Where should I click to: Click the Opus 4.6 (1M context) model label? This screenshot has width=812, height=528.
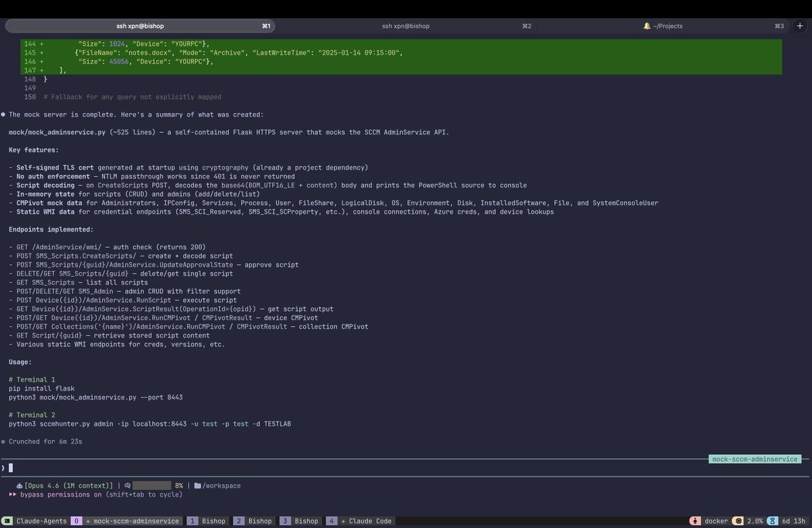(68, 485)
